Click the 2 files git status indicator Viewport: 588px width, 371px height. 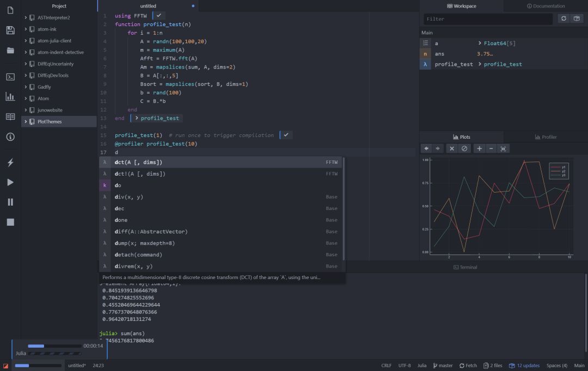click(493, 366)
